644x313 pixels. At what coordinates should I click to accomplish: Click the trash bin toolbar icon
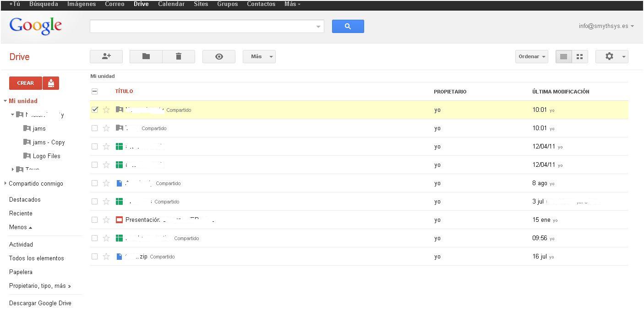pos(179,56)
